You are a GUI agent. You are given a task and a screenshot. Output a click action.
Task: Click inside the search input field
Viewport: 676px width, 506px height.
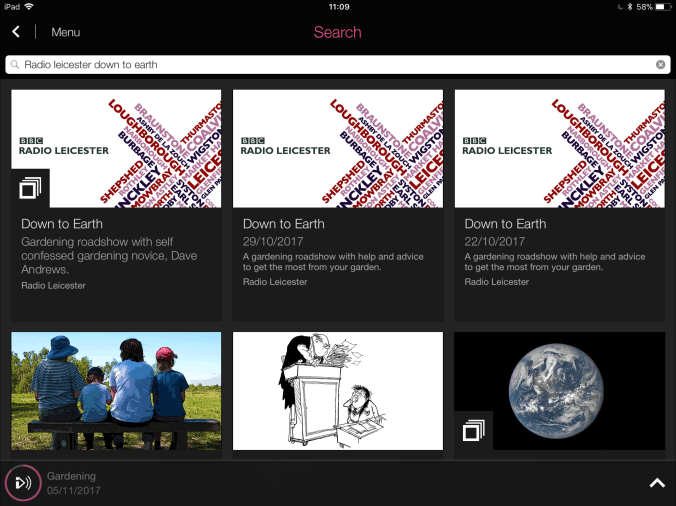pos(330,65)
